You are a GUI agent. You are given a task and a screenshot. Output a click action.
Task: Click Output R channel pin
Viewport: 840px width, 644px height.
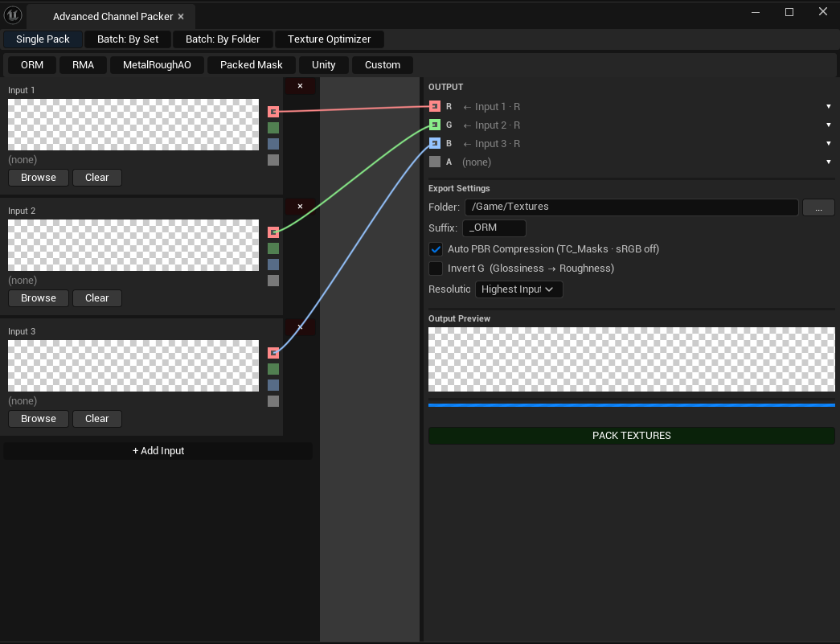[434, 106]
